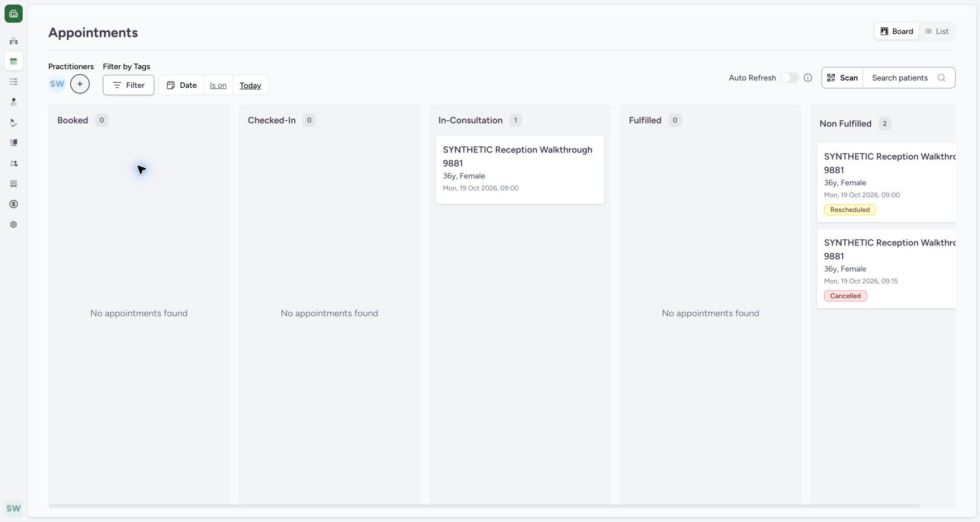Open the Rescheduled appointment card

click(x=886, y=183)
